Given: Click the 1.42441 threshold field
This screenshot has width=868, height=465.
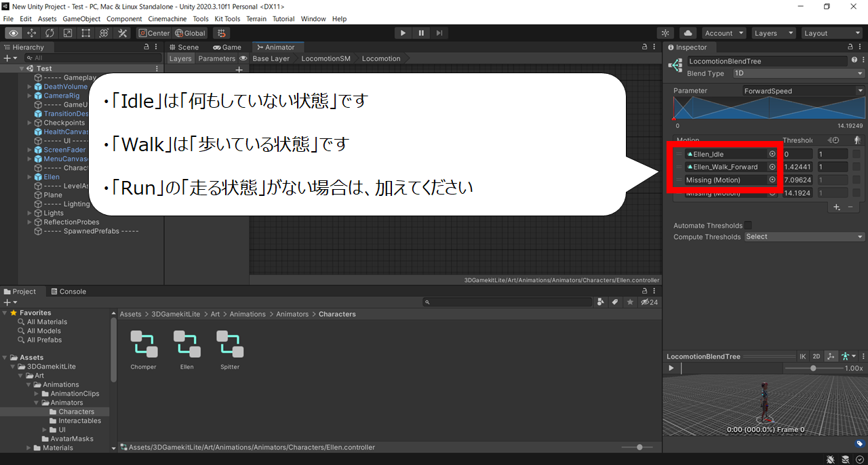Looking at the screenshot, I should click(x=797, y=167).
